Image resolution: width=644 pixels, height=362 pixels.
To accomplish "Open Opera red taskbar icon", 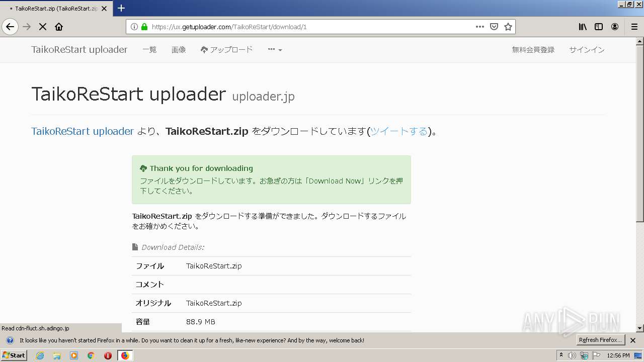I will (x=108, y=355).
